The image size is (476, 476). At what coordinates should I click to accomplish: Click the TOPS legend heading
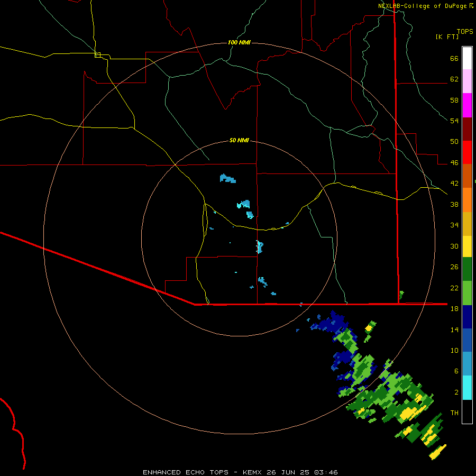tap(465, 31)
